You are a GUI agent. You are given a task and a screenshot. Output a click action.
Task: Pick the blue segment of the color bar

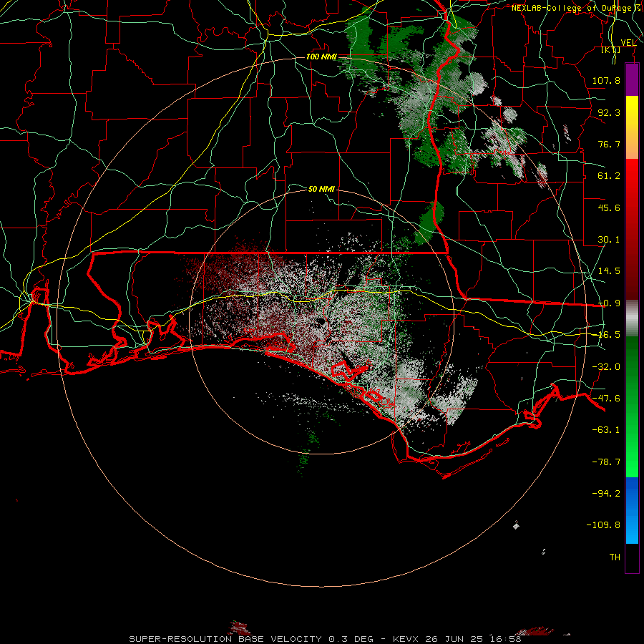point(632,510)
